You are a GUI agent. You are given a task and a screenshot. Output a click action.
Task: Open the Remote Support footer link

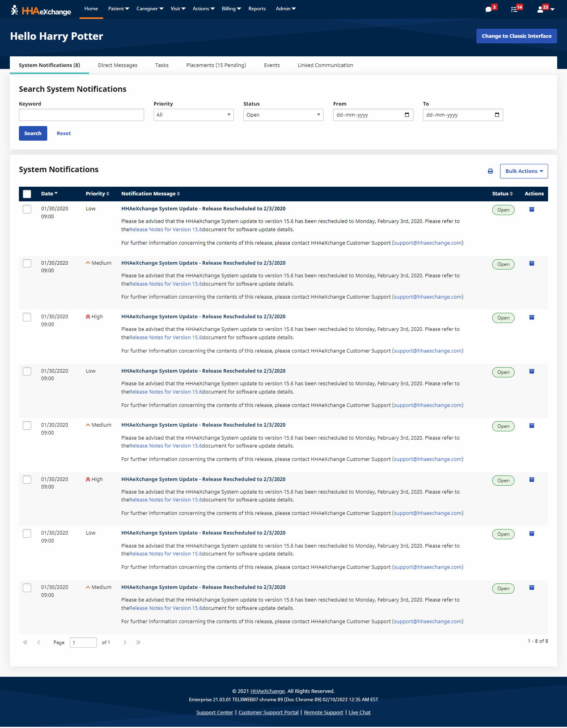point(323,712)
